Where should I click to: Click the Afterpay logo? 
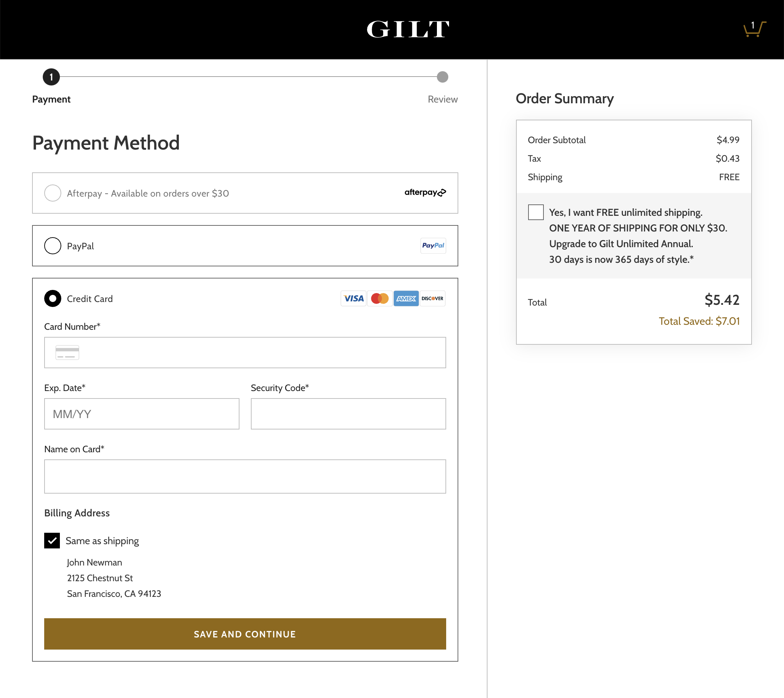pyautogui.click(x=424, y=193)
